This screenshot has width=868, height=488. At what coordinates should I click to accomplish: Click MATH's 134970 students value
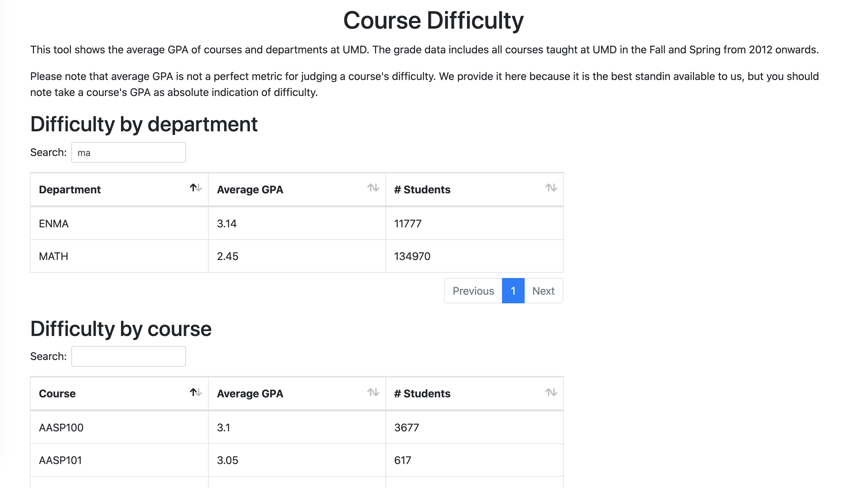[x=412, y=256]
